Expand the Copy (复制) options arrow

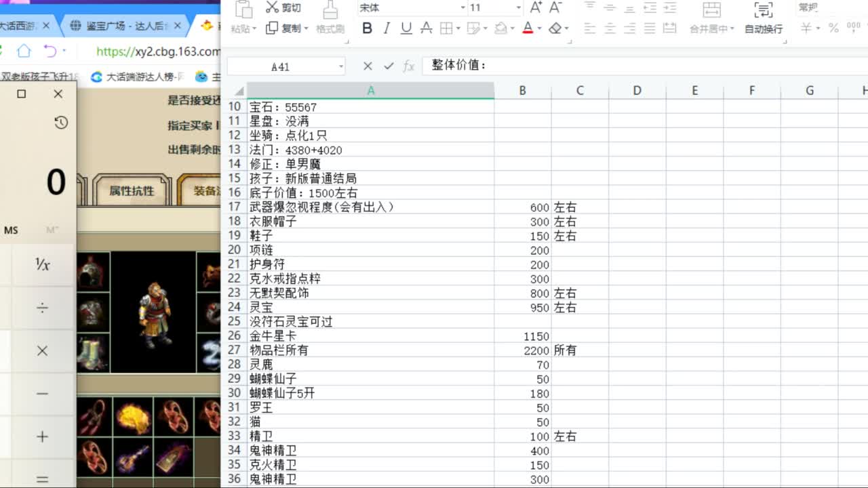(306, 29)
